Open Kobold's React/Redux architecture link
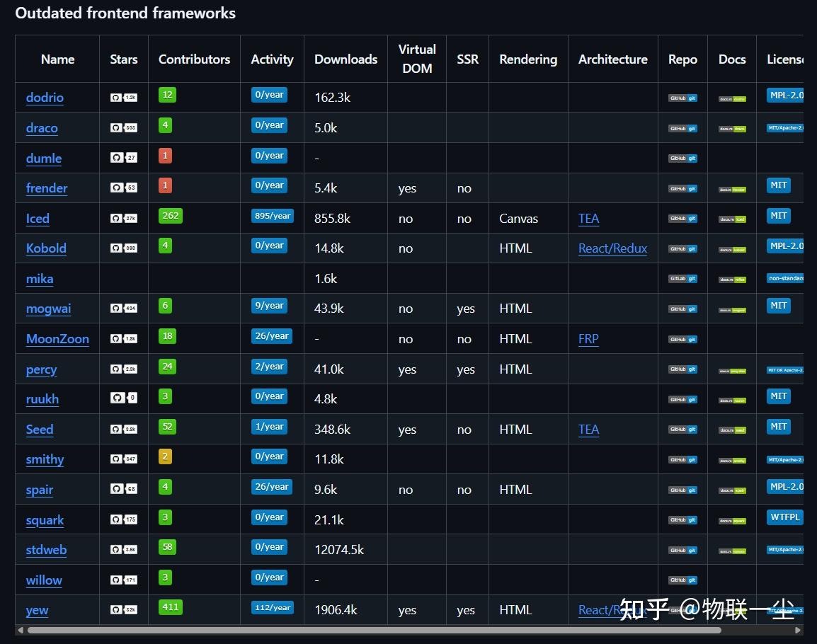This screenshot has width=817, height=644. coord(613,248)
